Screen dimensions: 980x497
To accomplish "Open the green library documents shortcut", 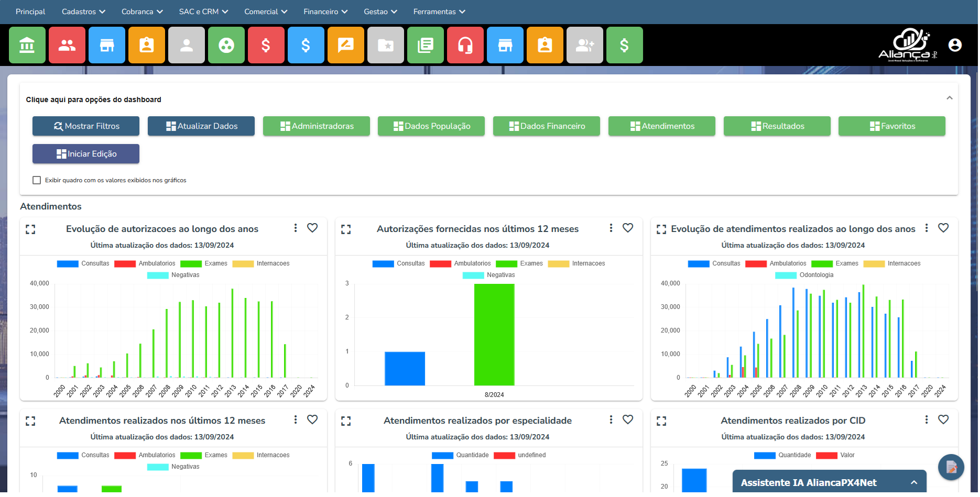I will click(x=426, y=46).
